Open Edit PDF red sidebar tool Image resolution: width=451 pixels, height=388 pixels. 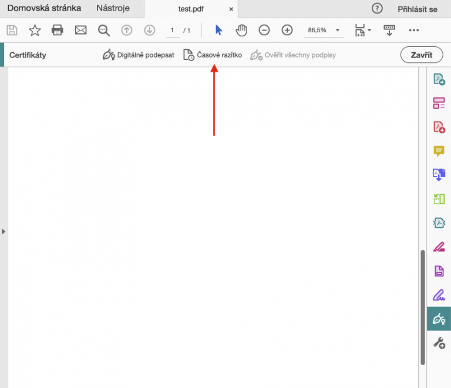coord(439,127)
